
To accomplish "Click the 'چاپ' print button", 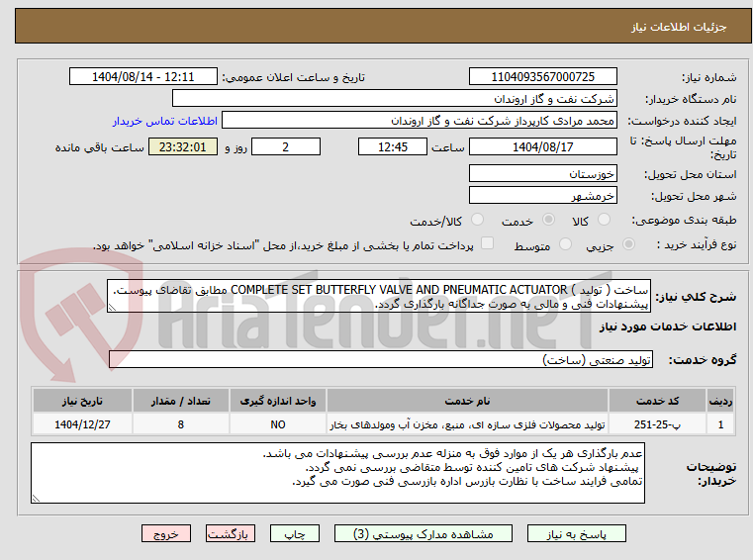I will pos(295,533).
